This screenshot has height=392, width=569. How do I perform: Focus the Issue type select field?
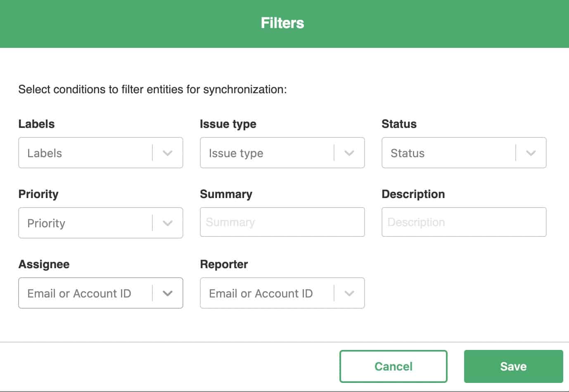coord(282,153)
